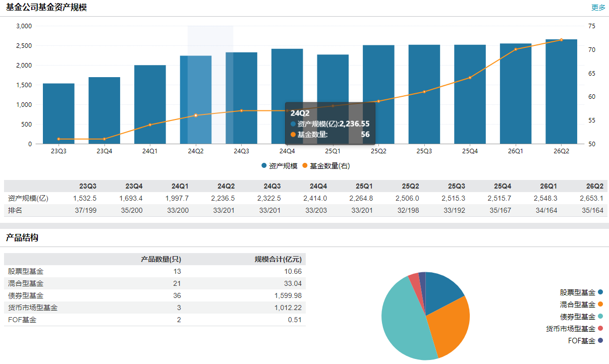This screenshot has width=609, height=364.
Task: Click the 25Q2 column header in table
Action: (410, 186)
